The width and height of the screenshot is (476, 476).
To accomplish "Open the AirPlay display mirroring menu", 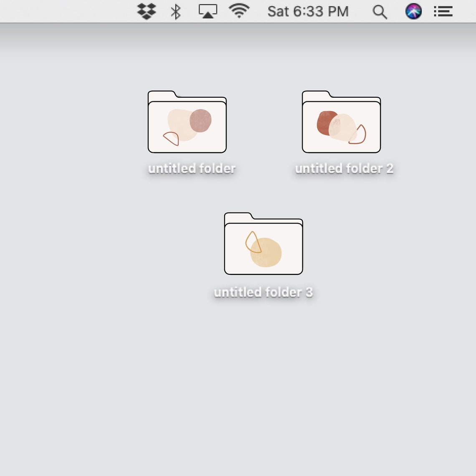I will tap(207, 11).
